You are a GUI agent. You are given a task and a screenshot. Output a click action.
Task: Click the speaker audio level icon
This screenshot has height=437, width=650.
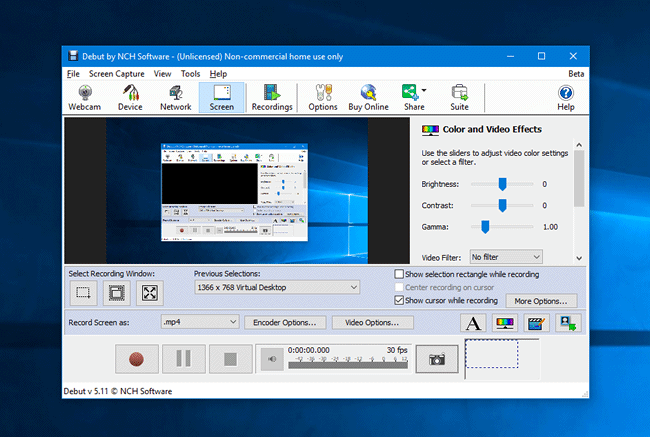(x=272, y=359)
